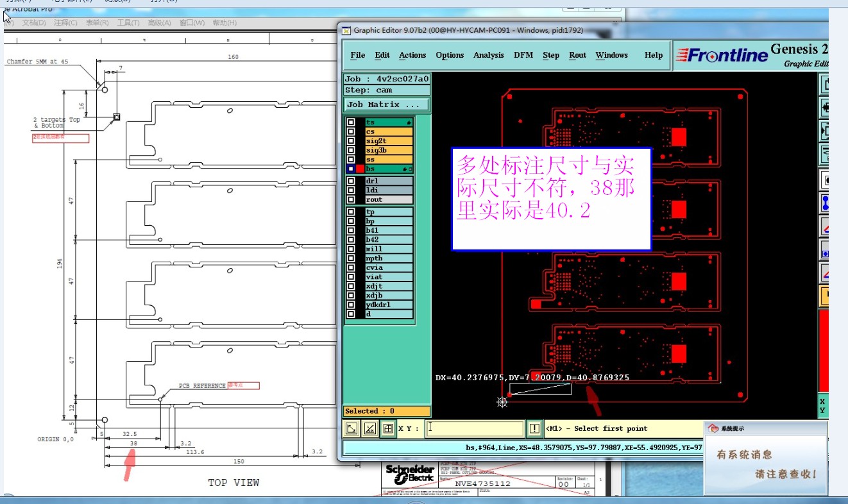Screen dimensions: 848x504
Task: Click the exclamation mark button
Action: (x=534, y=428)
